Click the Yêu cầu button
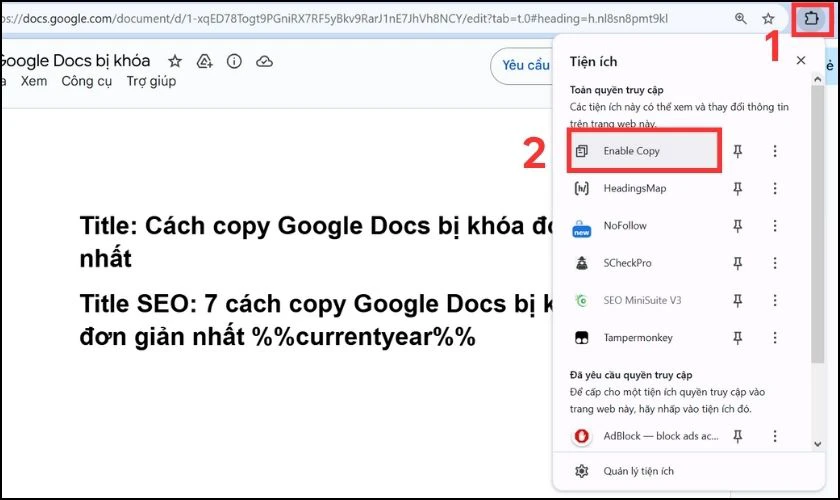The width and height of the screenshot is (840, 500). (522, 65)
